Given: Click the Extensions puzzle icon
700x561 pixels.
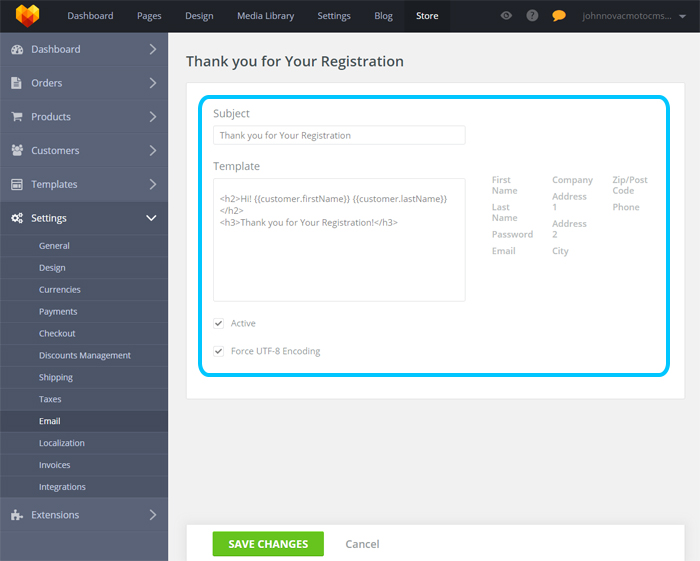Looking at the screenshot, I should (17, 515).
